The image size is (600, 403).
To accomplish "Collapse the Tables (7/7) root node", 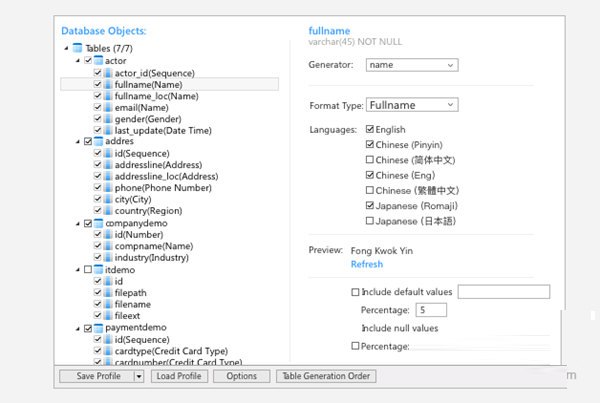I will (66, 48).
